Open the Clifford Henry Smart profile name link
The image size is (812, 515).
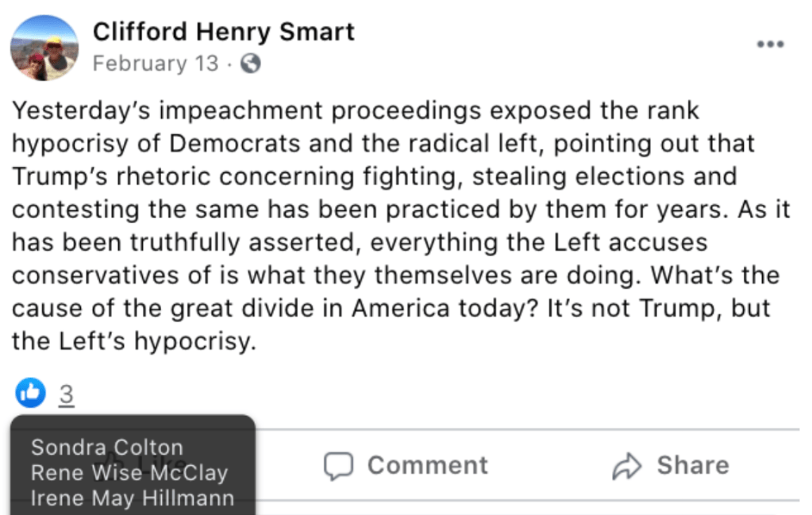click(x=224, y=32)
